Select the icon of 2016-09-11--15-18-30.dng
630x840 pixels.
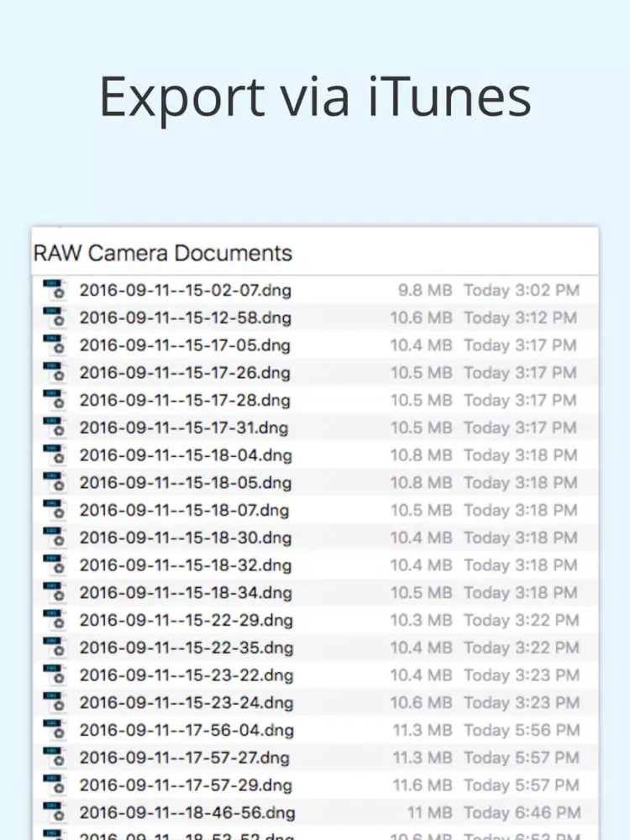(55, 537)
